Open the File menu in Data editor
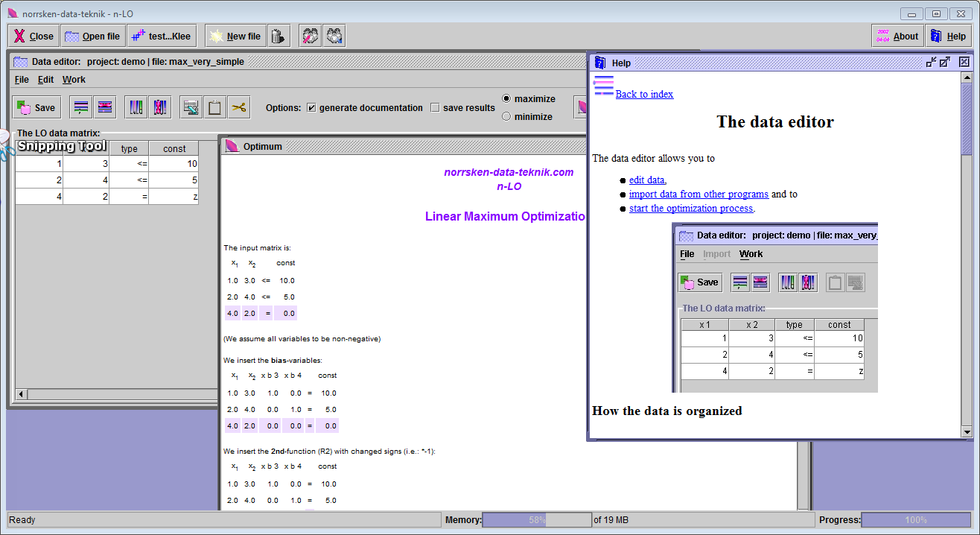Viewport: 980px width, 535px height. pos(22,80)
